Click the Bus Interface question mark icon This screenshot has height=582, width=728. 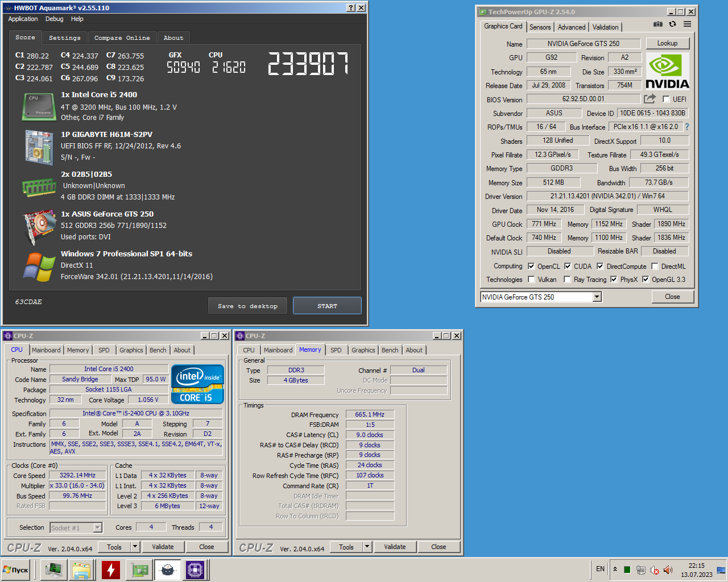point(686,127)
